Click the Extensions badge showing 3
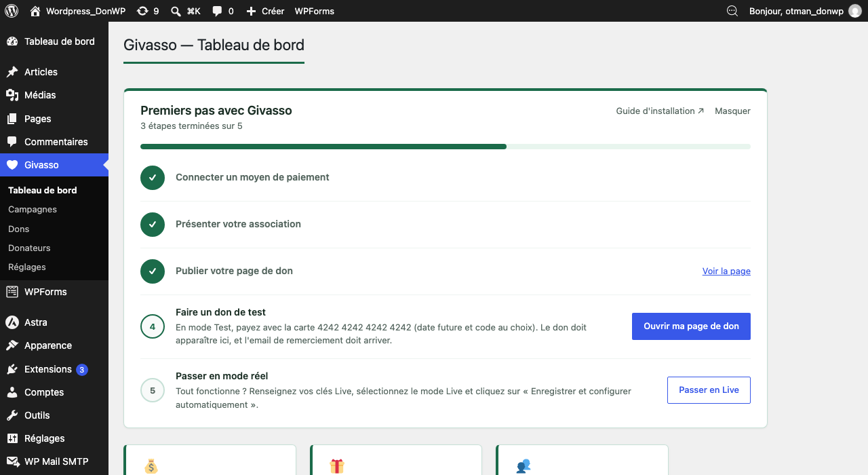Screen dimensions: 868x475 pos(82,370)
